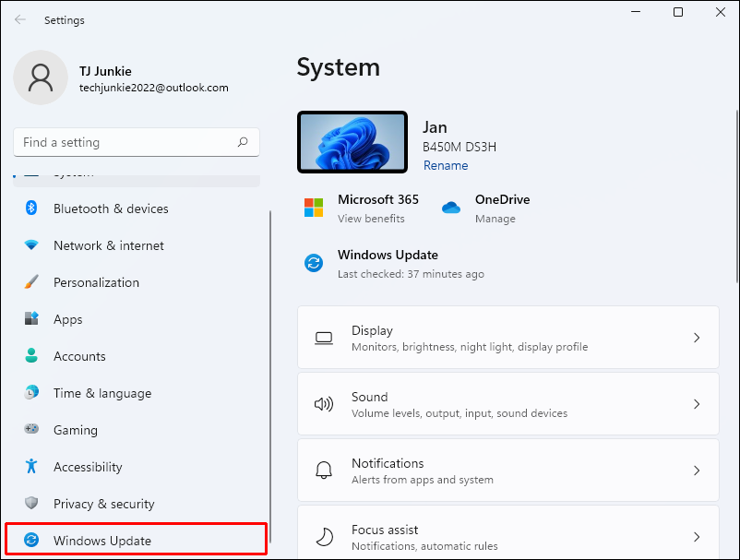The height and width of the screenshot is (560, 740).
Task: Click the main content scrollbar
Action: (x=737, y=197)
